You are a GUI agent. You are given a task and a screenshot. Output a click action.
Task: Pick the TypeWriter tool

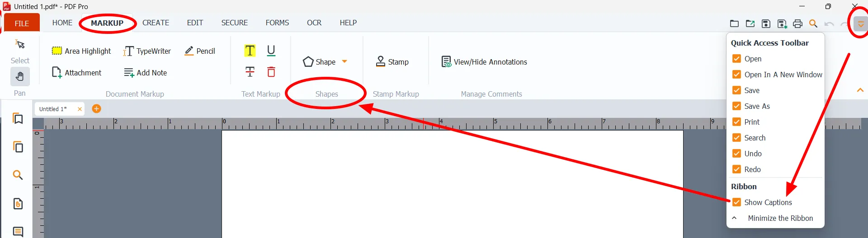147,51
